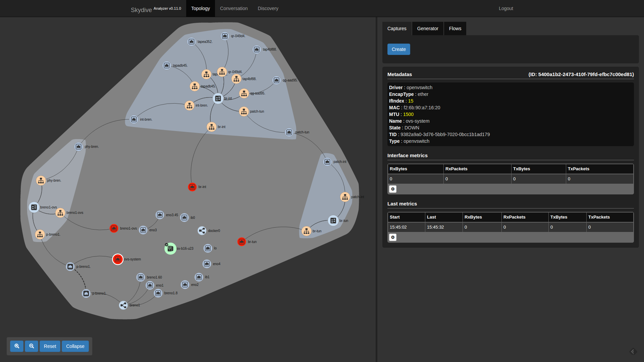Select the eno1 interface node

(150, 285)
